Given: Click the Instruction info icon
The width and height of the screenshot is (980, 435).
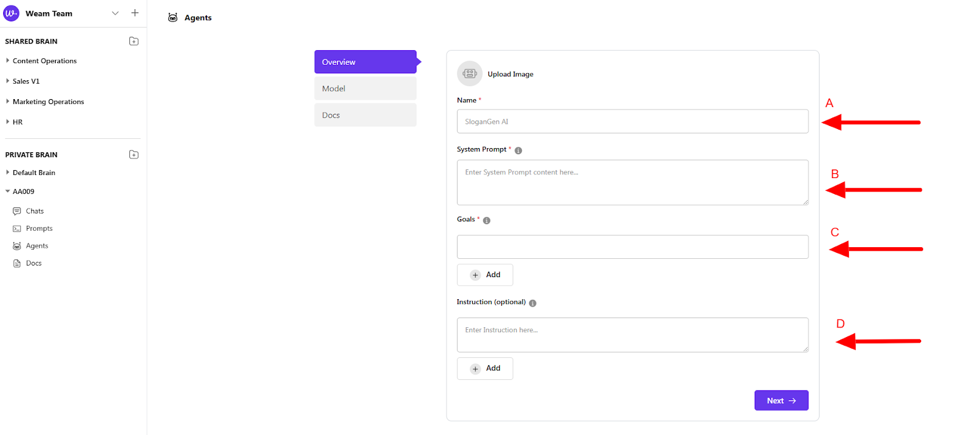Looking at the screenshot, I should (x=532, y=303).
